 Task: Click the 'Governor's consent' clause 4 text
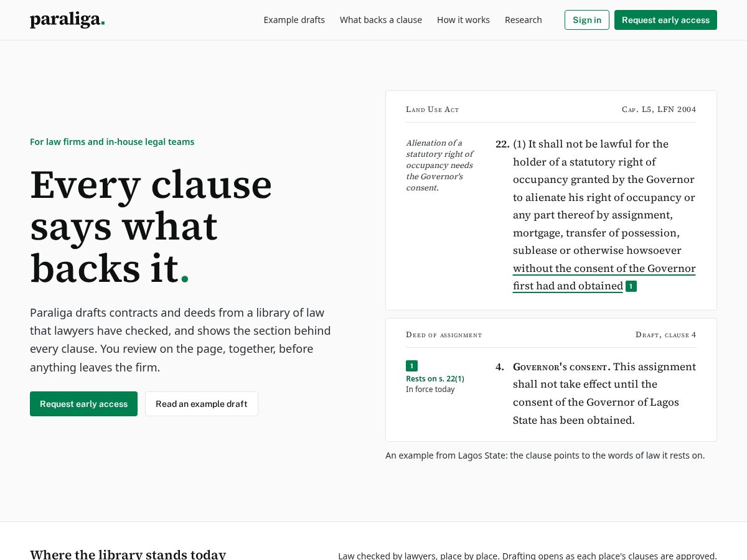pos(604,393)
